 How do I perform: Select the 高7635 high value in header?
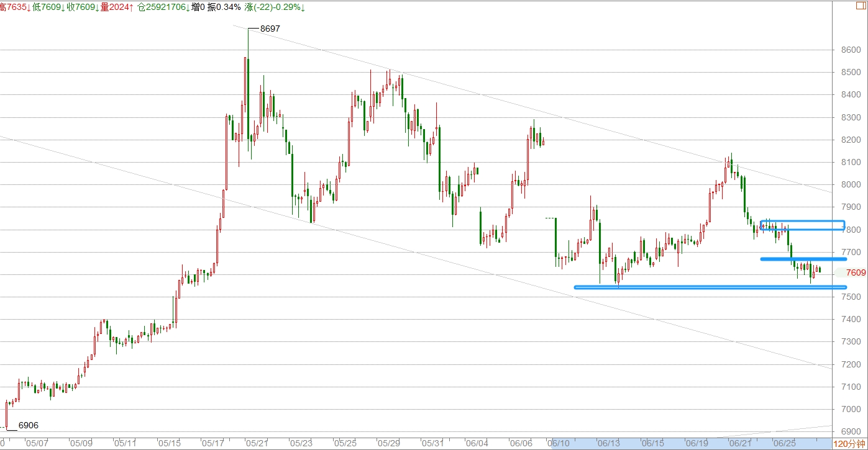pos(15,7)
